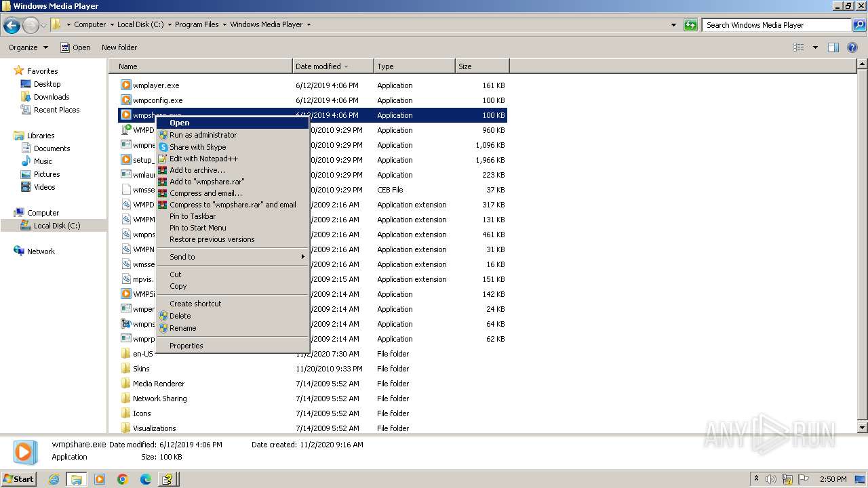Expand the Date modified column dropdown arrow
Image resolution: width=868 pixels, height=488 pixels.
(346, 66)
